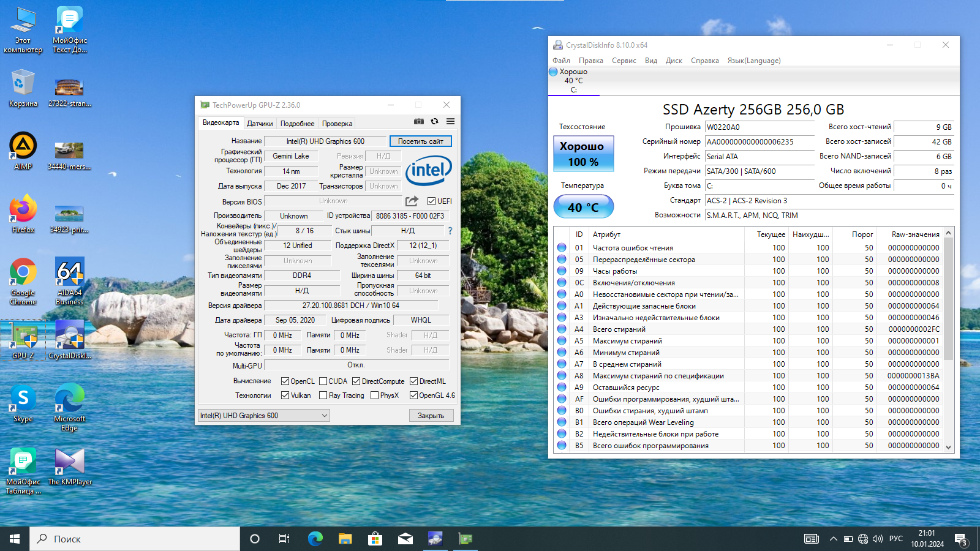Open the Файл menu in CrystalDiskInfo
Screen dimensions: 980x551
pos(561,61)
